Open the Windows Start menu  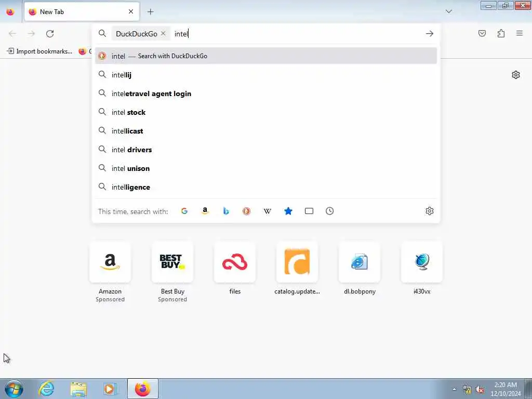pos(14,389)
